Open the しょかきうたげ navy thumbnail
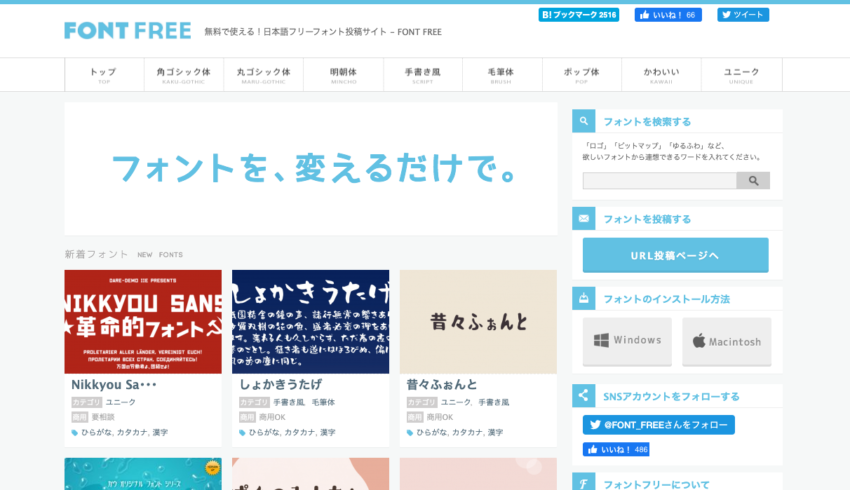Screen dimensions: 850x490 (311, 322)
